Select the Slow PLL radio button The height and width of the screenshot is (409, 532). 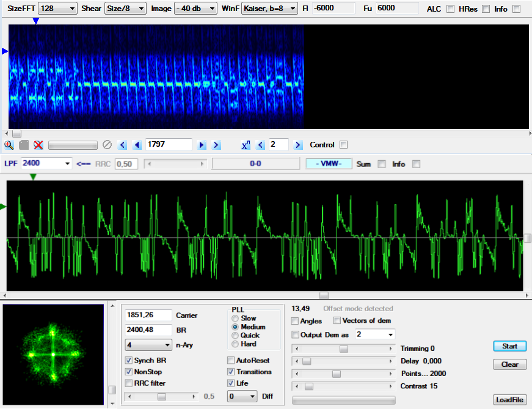coord(235,319)
